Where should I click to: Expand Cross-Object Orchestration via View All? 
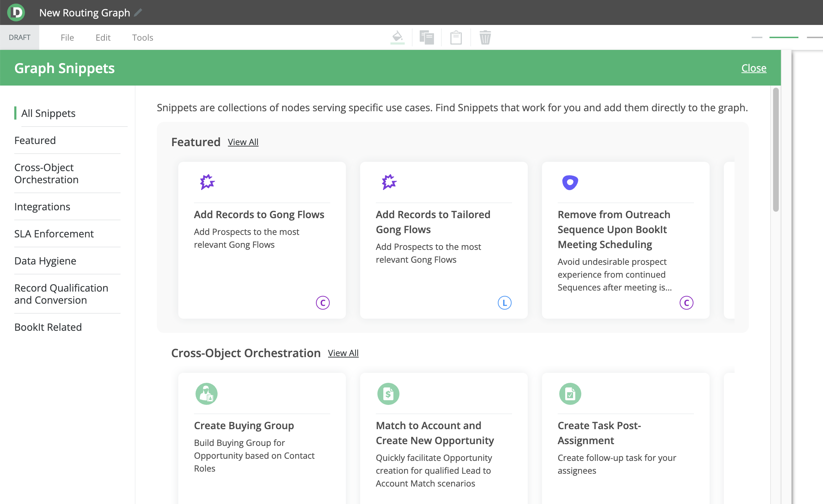click(x=343, y=353)
